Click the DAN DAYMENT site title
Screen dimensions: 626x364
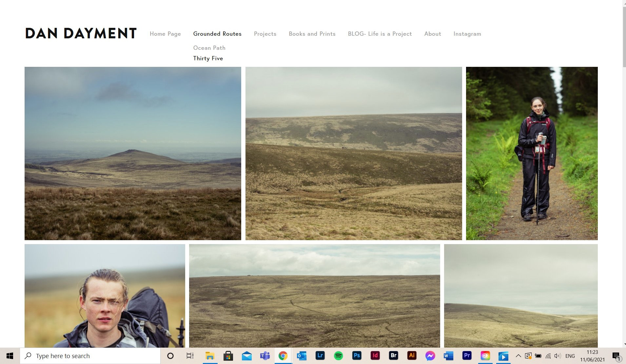(81, 33)
